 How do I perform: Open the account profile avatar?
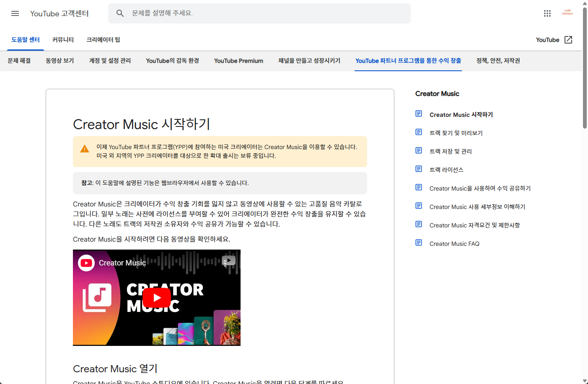(x=567, y=13)
